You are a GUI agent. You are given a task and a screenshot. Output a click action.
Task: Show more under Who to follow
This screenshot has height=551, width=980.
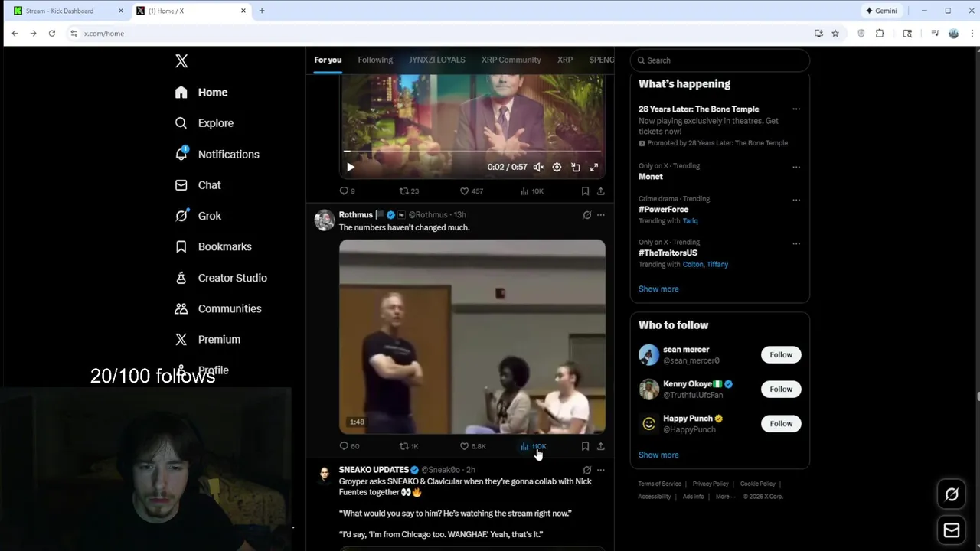coord(658,455)
